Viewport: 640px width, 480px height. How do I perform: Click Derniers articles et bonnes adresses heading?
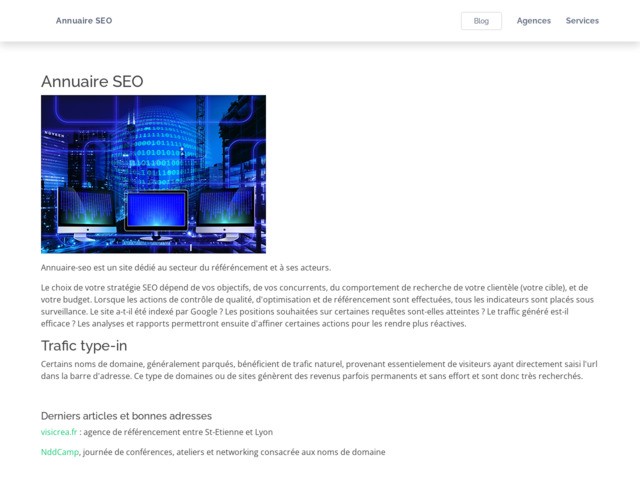pyautogui.click(x=126, y=415)
